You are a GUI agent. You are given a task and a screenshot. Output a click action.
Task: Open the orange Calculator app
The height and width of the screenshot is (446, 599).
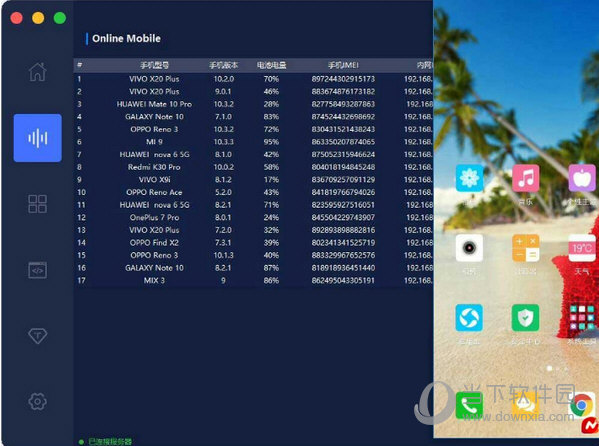tap(526, 248)
